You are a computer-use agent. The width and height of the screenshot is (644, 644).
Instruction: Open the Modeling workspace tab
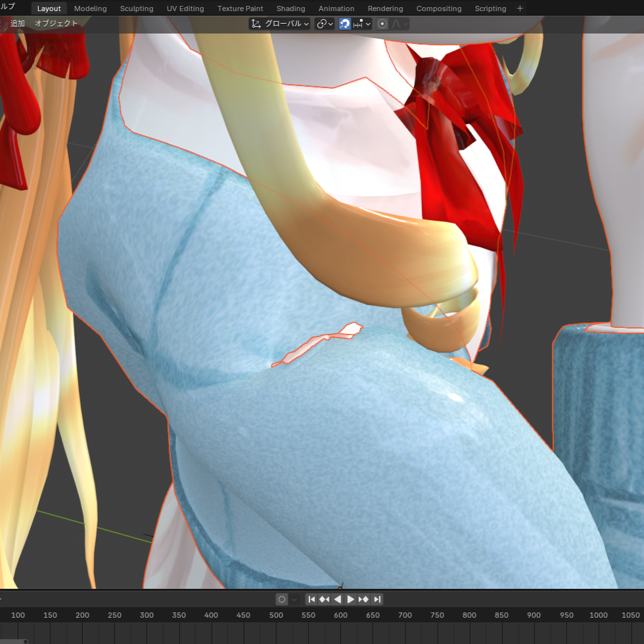click(91, 9)
